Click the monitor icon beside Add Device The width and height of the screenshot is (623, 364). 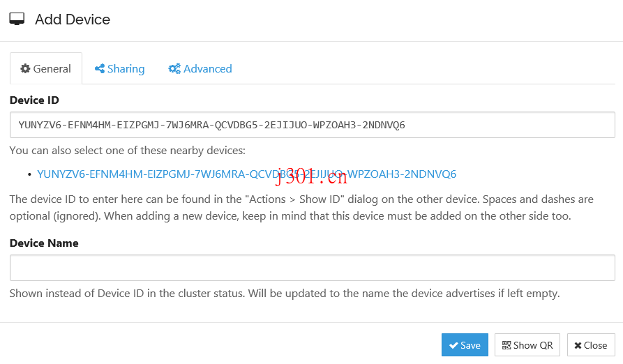[x=17, y=20]
